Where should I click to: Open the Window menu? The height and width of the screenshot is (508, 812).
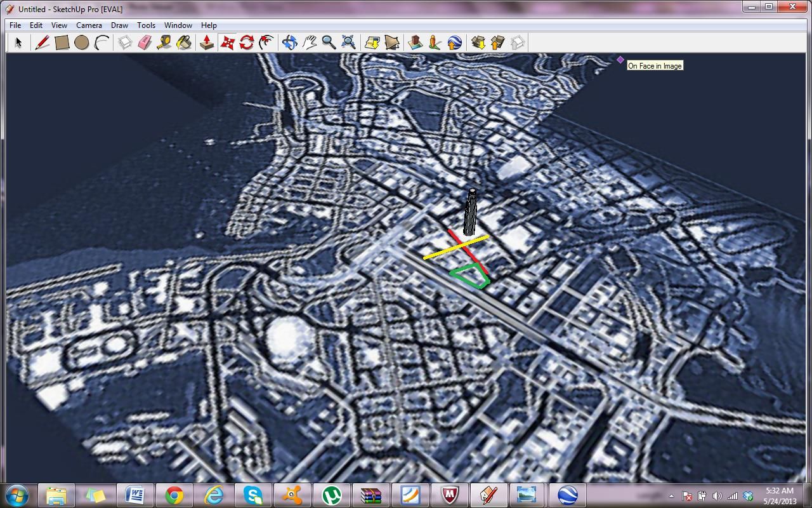point(178,25)
